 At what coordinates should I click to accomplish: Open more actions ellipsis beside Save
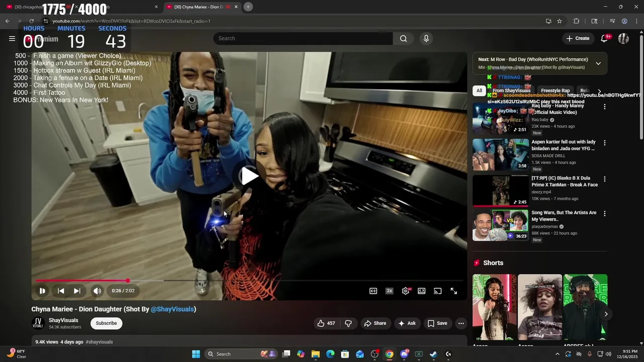pos(461,323)
